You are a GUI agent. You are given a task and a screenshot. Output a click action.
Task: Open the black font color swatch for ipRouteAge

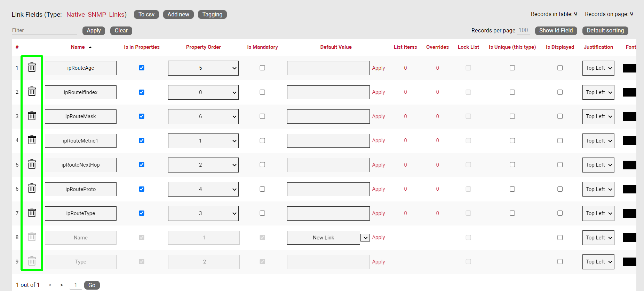pos(629,68)
